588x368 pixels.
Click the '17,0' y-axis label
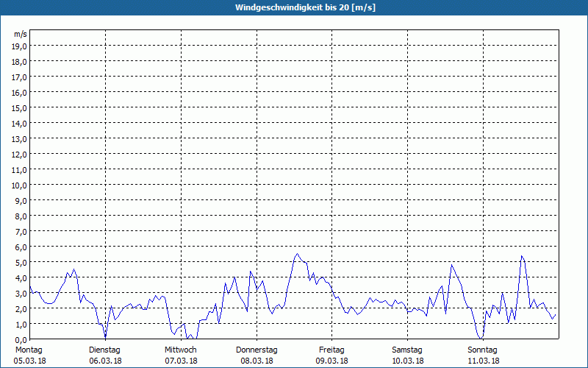[19, 77]
